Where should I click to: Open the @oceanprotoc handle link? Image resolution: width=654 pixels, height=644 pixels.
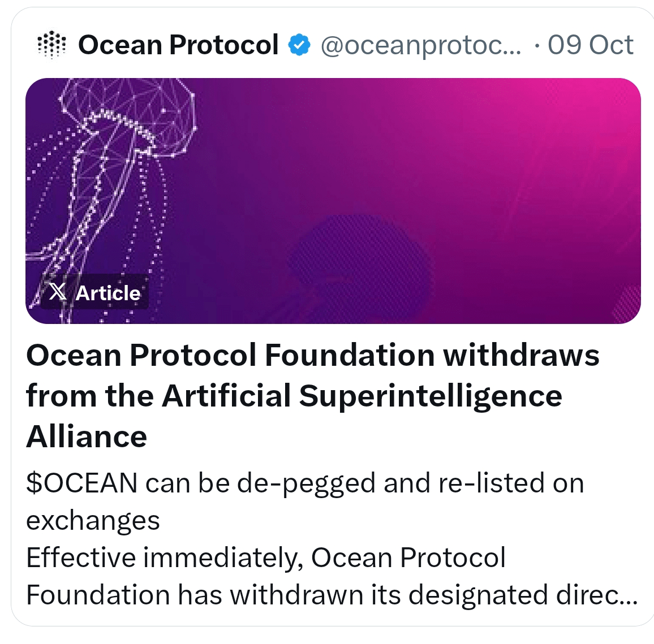click(421, 45)
